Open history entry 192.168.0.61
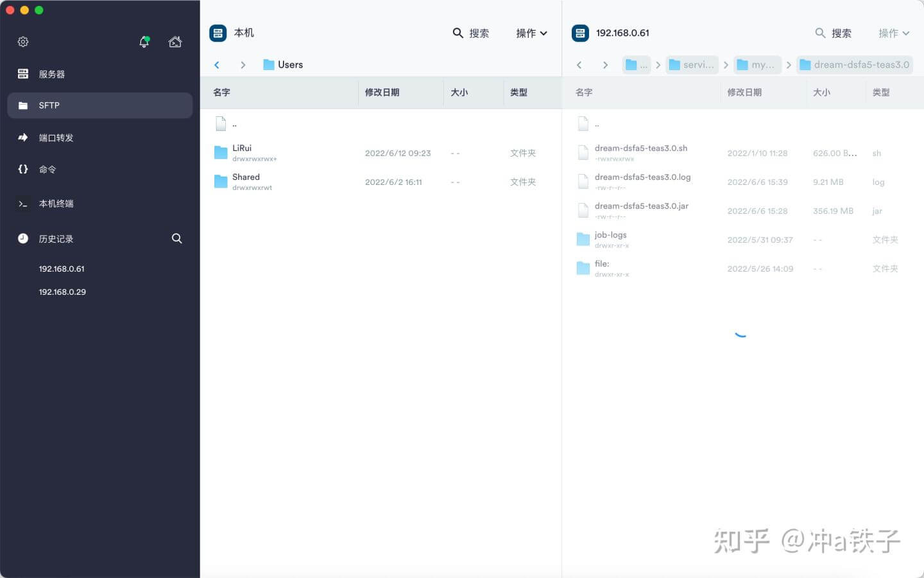The image size is (924, 578). [x=62, y=268]
